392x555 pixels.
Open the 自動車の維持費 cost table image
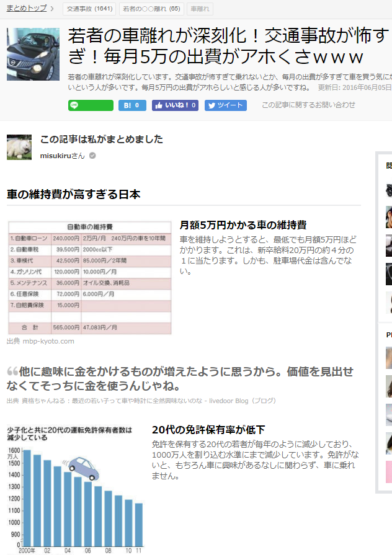(89, 278)
